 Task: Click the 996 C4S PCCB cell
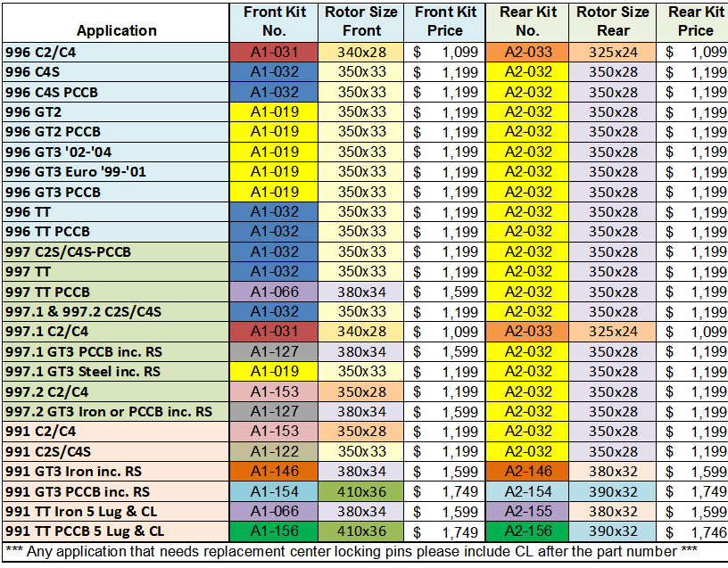point(116,93)
